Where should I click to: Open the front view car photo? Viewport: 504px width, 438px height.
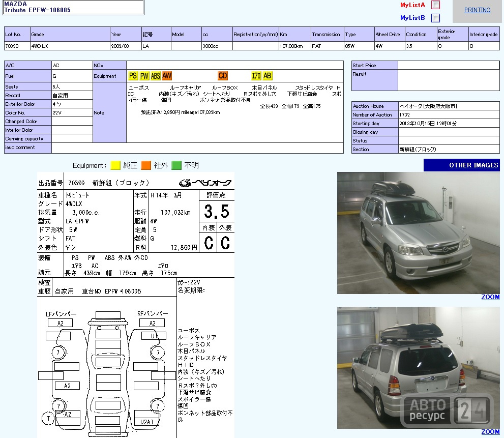point(418,233)
